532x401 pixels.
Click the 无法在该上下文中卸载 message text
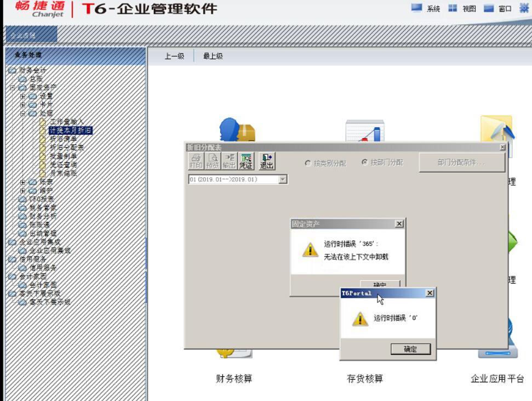(x=356, y=257)
